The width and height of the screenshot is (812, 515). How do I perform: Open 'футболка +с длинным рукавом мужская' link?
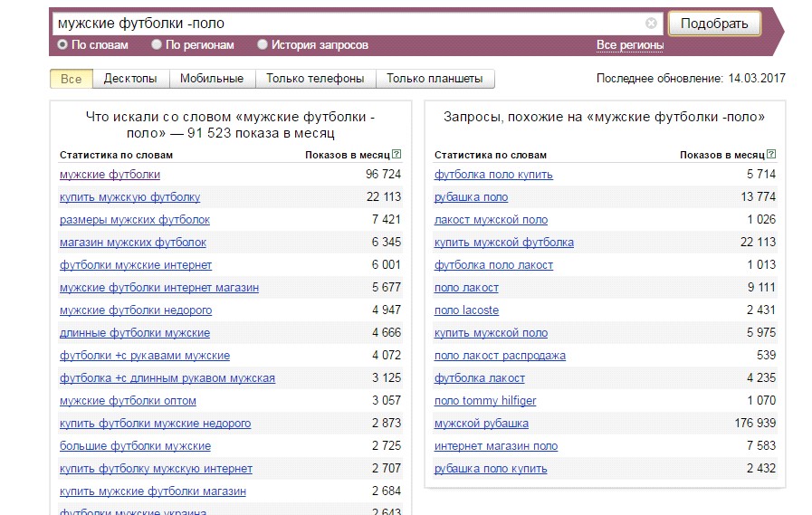coord(167,378)
